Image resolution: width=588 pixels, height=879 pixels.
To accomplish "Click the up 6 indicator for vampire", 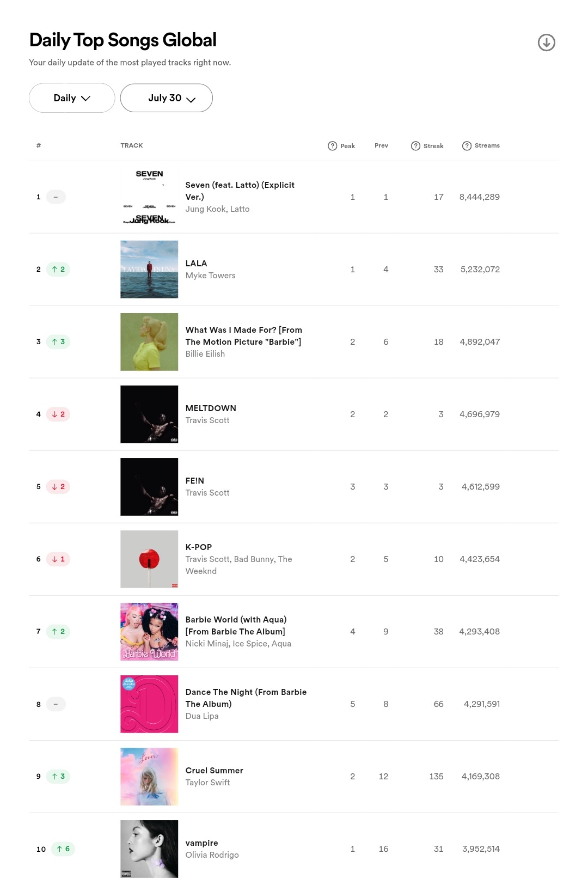I will pos(63,849).
